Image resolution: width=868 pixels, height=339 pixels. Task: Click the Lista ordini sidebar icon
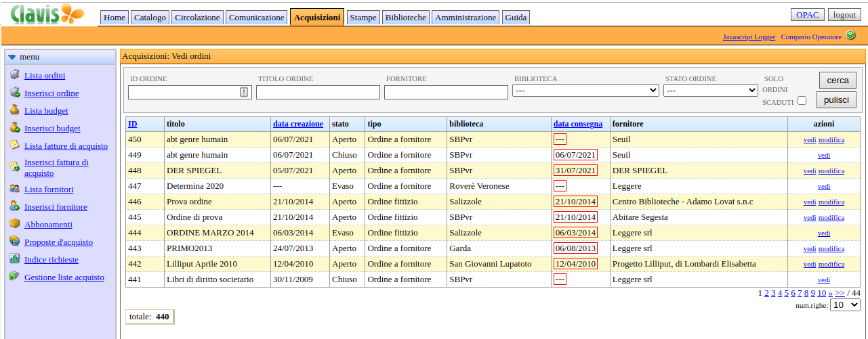click(14, 75)
